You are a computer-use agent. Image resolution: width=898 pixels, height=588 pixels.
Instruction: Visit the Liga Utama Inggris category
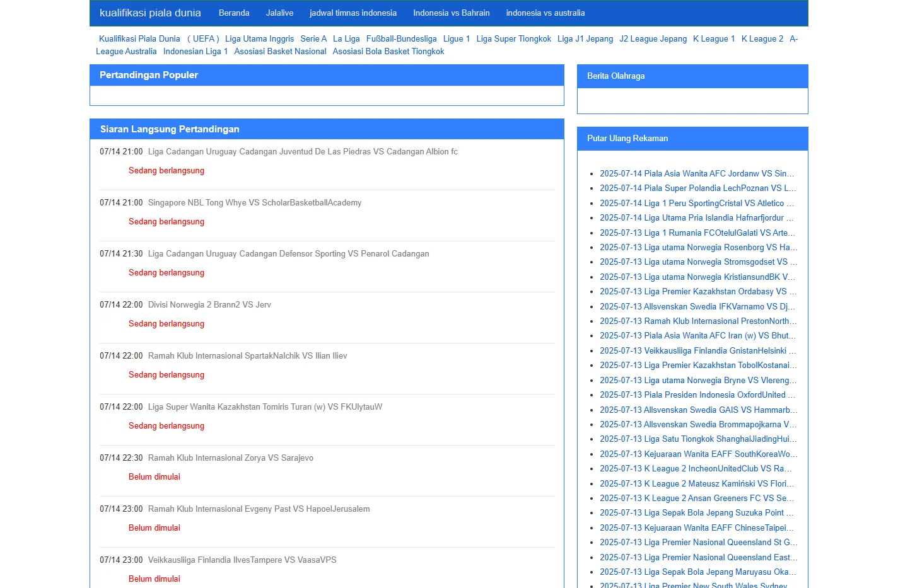pyautogui.click(x=259, y=38)
